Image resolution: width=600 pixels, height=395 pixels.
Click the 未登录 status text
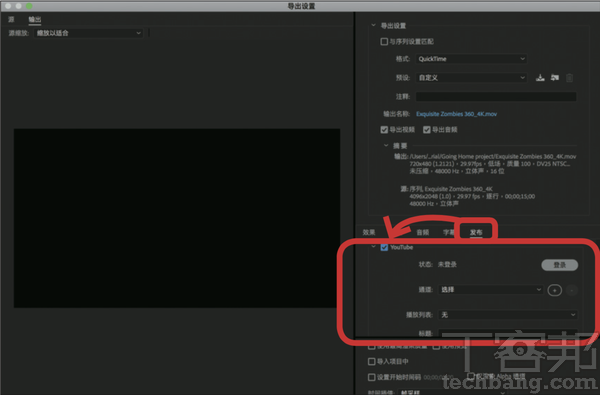point(447,264)
